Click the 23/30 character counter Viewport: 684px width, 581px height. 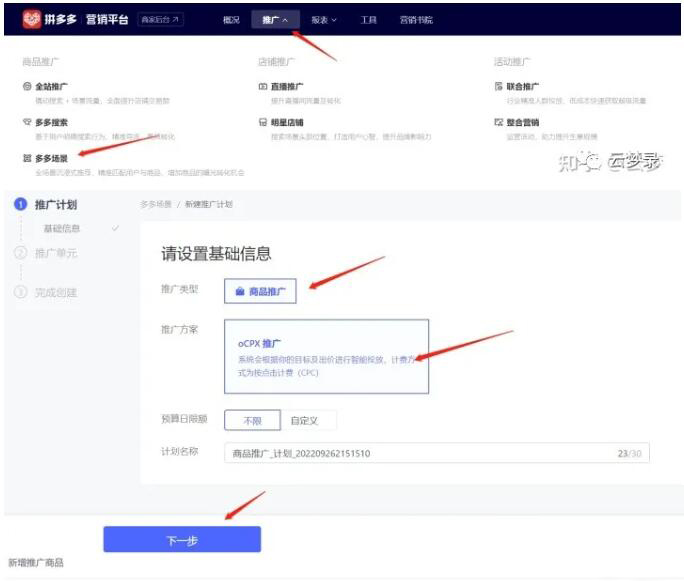click(629, 453)
